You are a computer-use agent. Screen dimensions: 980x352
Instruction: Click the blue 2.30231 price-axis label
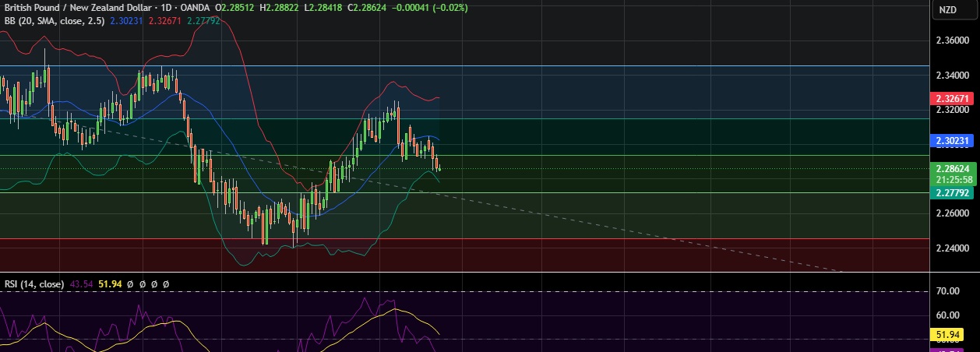[x=952, y=141]
